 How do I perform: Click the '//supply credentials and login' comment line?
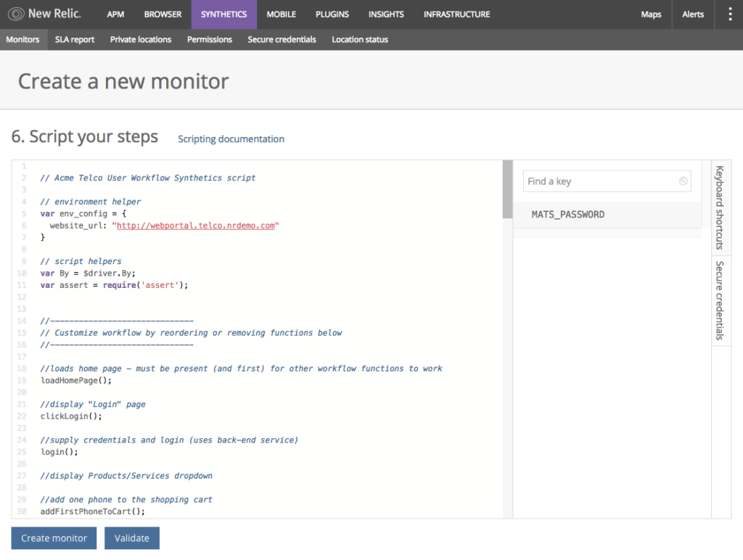[x=169, y=440]
